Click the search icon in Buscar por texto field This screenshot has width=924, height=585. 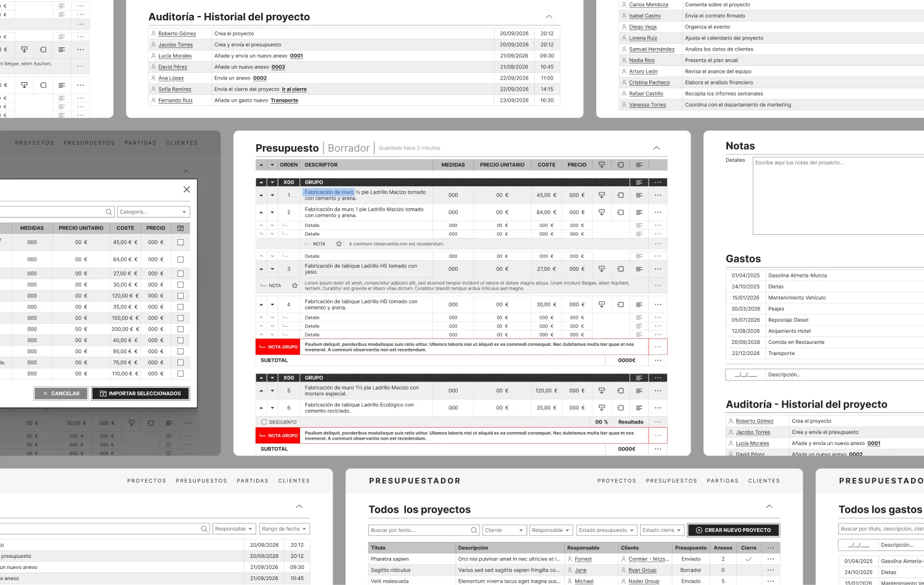474,530
